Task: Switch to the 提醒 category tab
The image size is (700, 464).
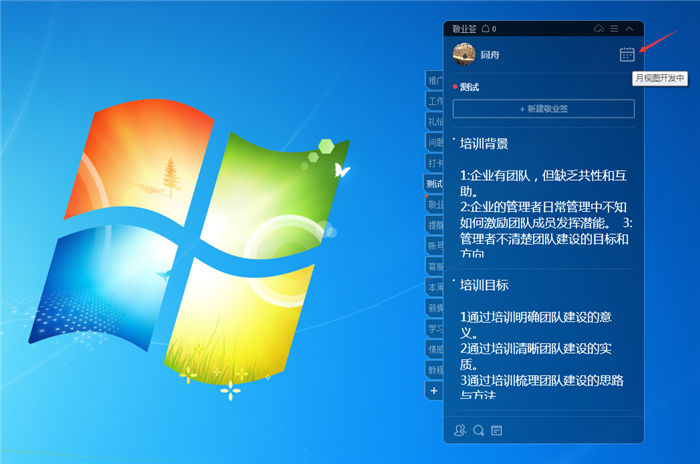Action: click(434, 225)
